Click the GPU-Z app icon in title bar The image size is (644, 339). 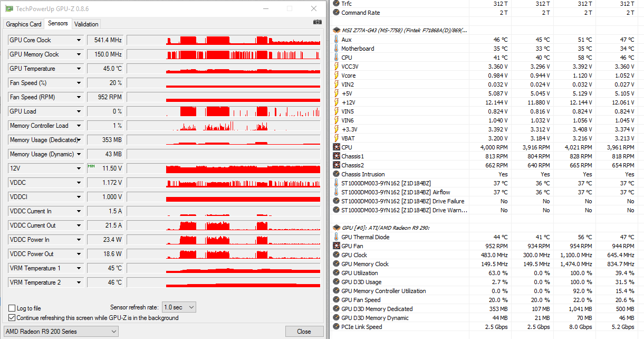(8, 9)
